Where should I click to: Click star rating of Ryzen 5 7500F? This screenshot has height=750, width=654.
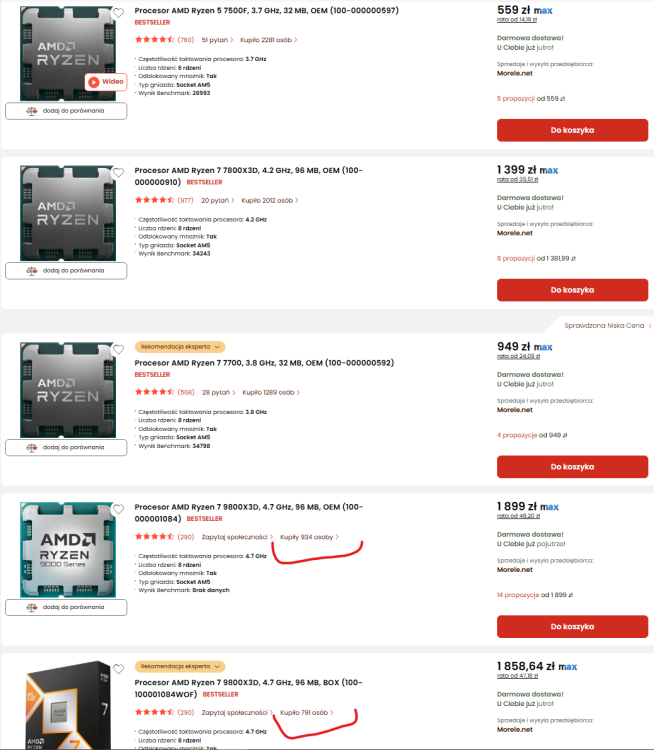[x=154, y=40]
